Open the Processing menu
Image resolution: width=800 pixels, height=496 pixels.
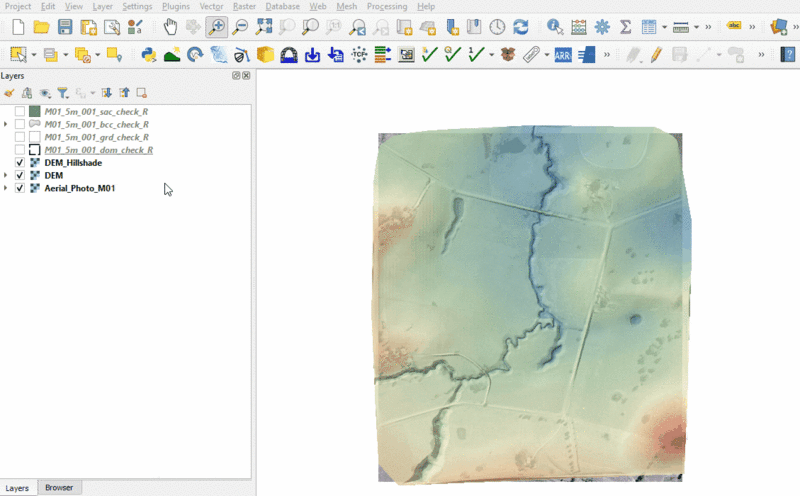(386, 6)
